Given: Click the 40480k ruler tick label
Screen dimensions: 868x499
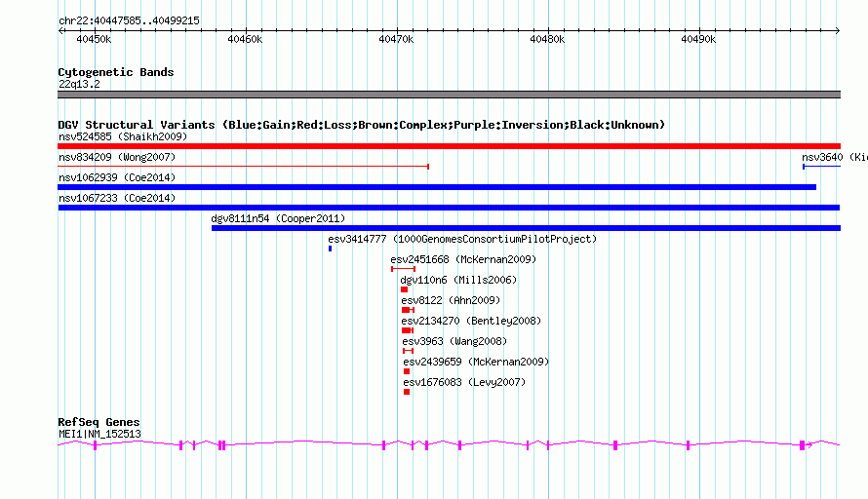Looking at the screenshot, I should click(547, 39).
